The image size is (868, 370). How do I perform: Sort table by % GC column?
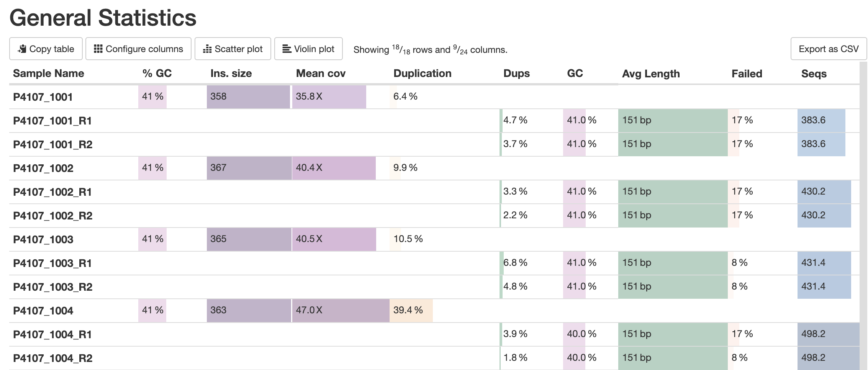pyautogui.click(x=156, y=73)
